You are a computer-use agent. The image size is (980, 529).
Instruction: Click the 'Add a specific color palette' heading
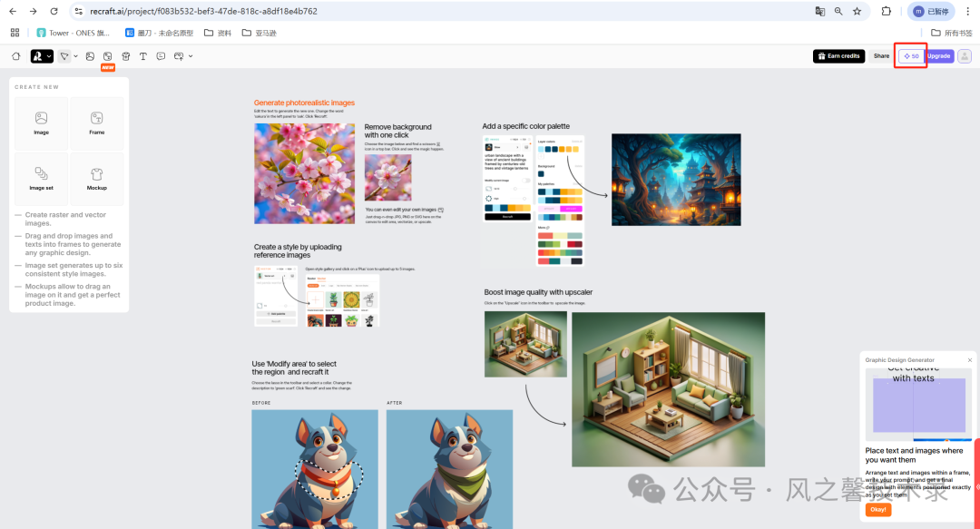526,126
